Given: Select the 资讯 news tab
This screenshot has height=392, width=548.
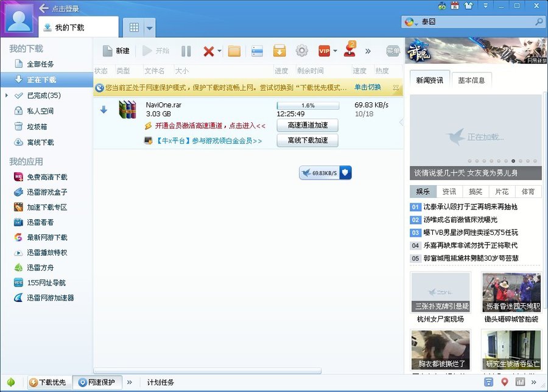Looking at the screenshot, I should (449, 192).
